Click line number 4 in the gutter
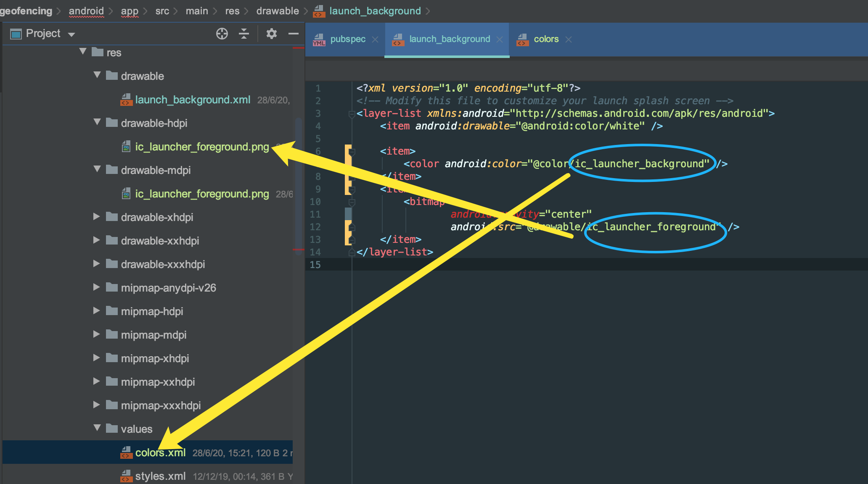Screen dimensions: 868x484 coord(318,126)
